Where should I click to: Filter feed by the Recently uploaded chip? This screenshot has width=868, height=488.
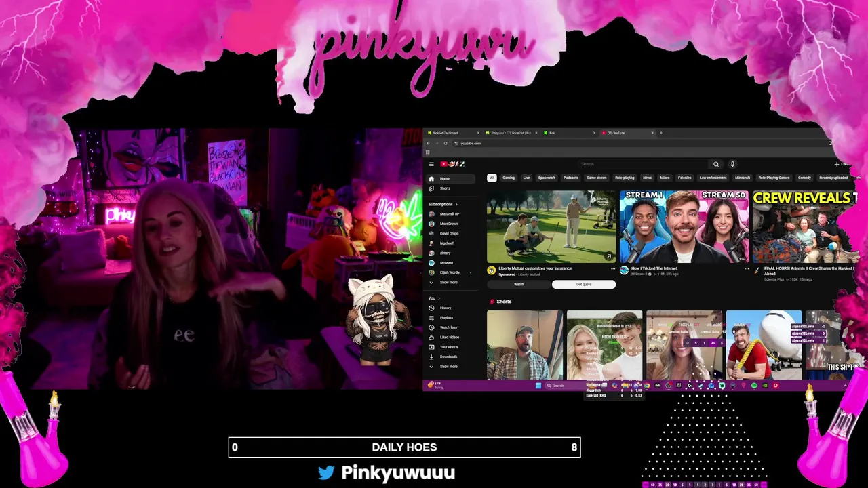coord(833,178)
